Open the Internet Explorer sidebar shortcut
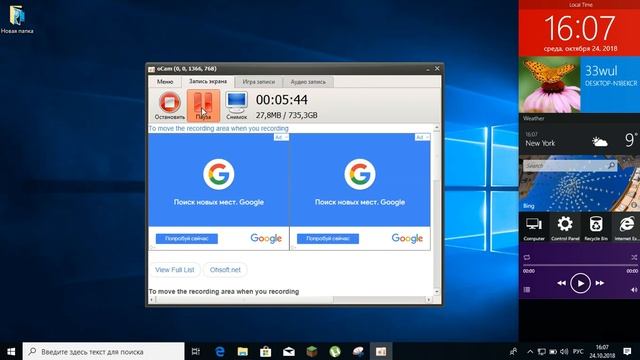 626,227
